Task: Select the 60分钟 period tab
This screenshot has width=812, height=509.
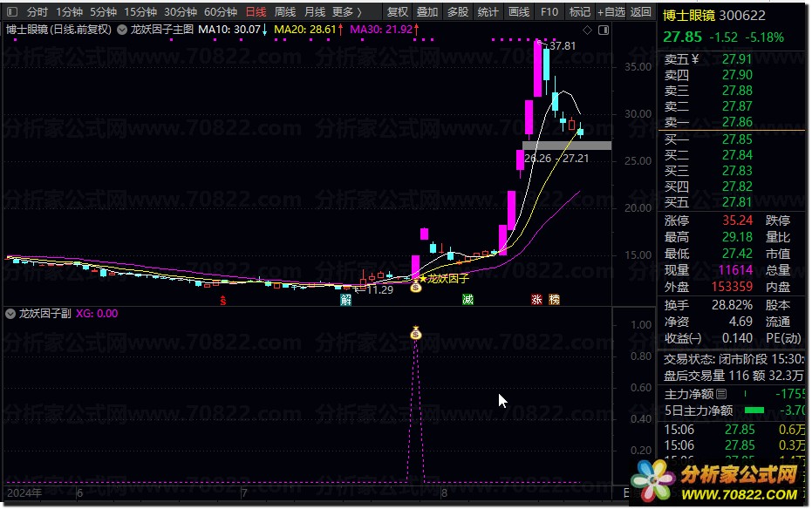Action: [221, 11]
